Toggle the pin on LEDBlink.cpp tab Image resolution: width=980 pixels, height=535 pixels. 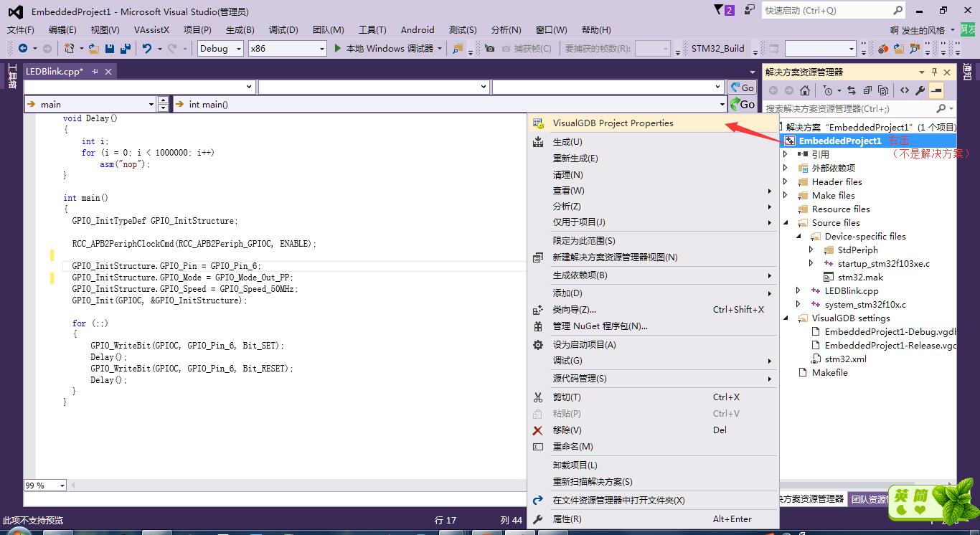tap(95, 72)
